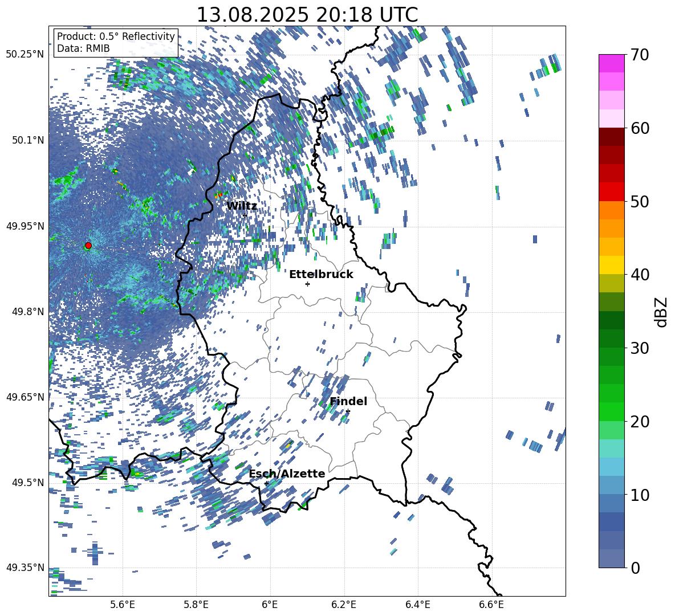Click the 6°E longitude label
The width and height of the screenshot is (675, 616).
coord(270,605)
